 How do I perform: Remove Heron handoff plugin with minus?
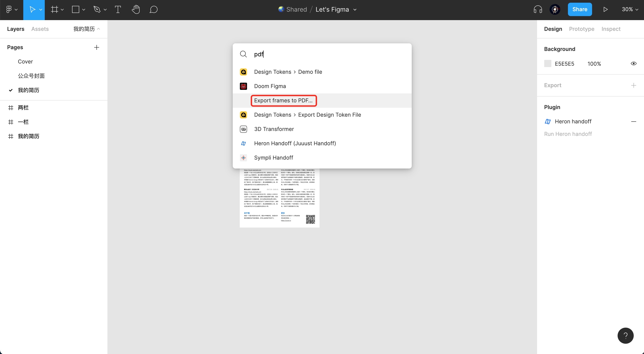point(633,122)
